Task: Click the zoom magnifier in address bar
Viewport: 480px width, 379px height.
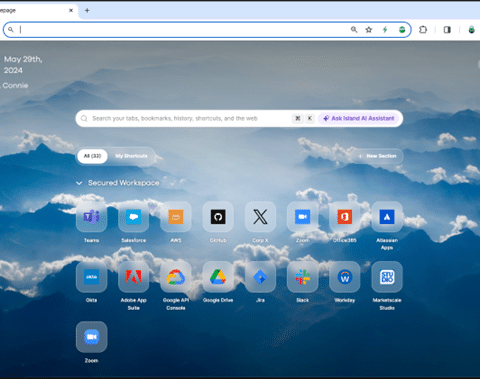Action: tap(354, 30)
